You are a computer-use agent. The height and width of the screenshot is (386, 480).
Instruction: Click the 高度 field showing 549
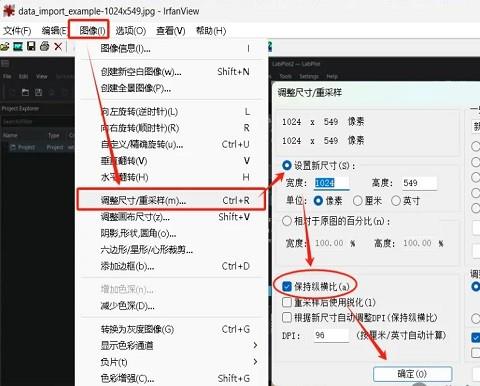[419, 183]
